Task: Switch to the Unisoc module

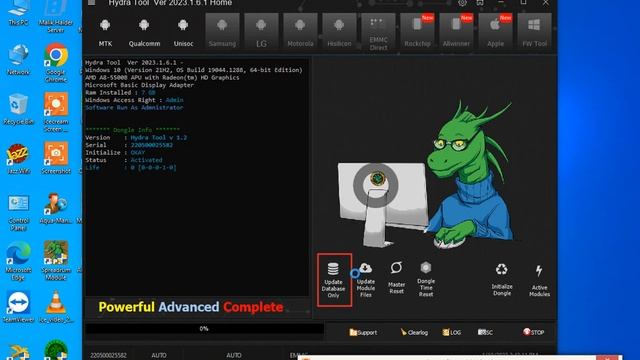Action: tap(183, 32)
